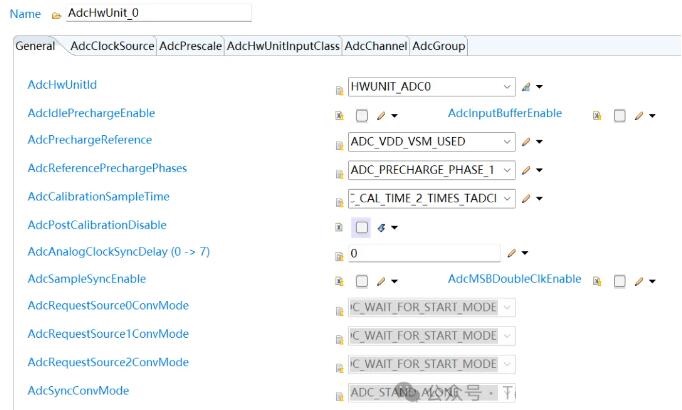Check the AdcSampleSyncEnable checkbox
The image size is (682, 410).
pos(362,281)
